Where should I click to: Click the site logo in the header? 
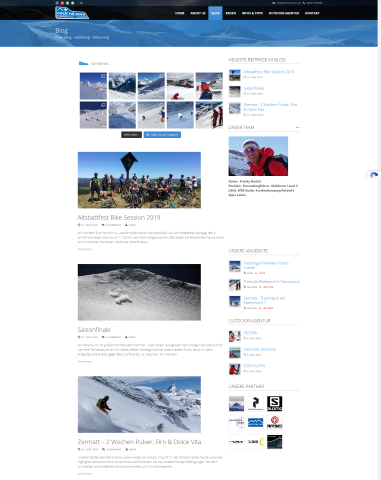coord(72,13)
